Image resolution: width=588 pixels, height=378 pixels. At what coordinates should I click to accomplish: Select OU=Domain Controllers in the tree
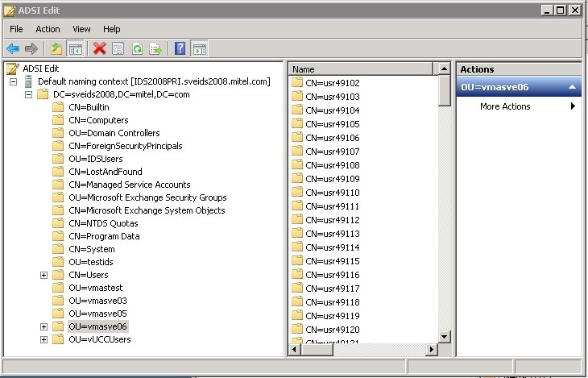point(114,133)
